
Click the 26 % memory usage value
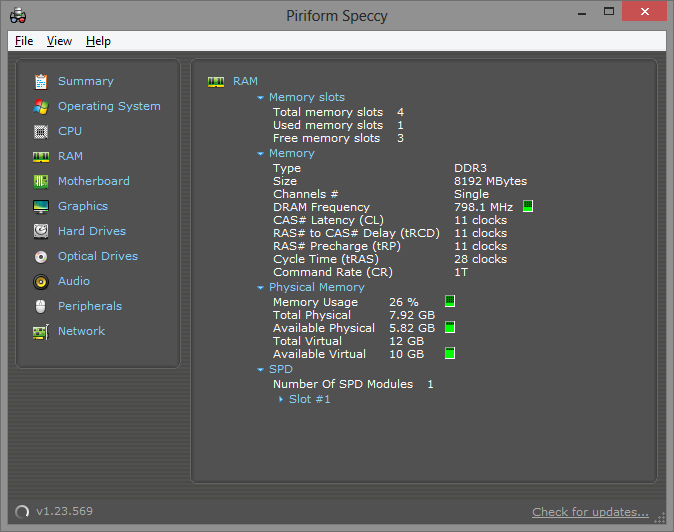point(404,302)
